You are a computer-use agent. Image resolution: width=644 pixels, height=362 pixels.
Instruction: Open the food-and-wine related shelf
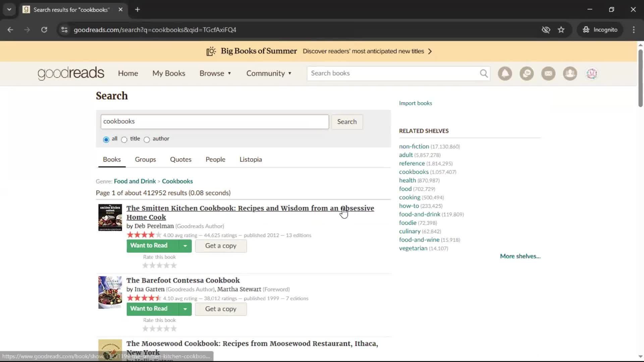[419, 240]
